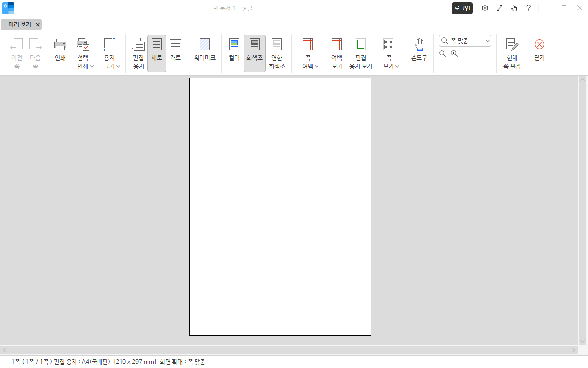Click the blank page preview thumbnail
Screen dimensions: 588x368
click(280, 207)
